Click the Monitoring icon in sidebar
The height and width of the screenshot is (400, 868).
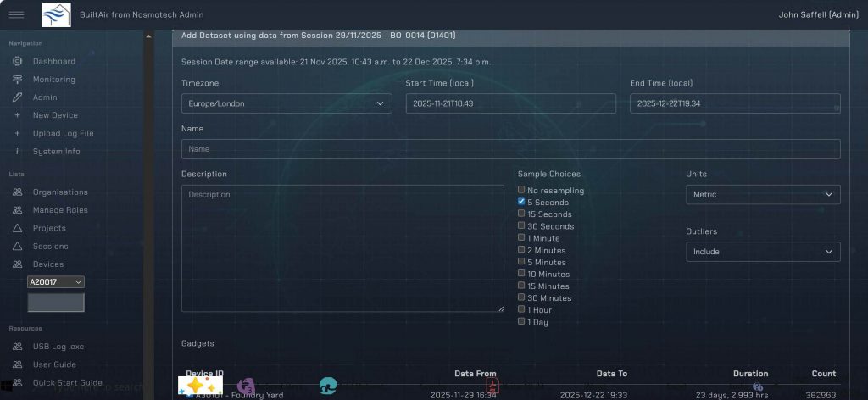[x=17, y=80]
